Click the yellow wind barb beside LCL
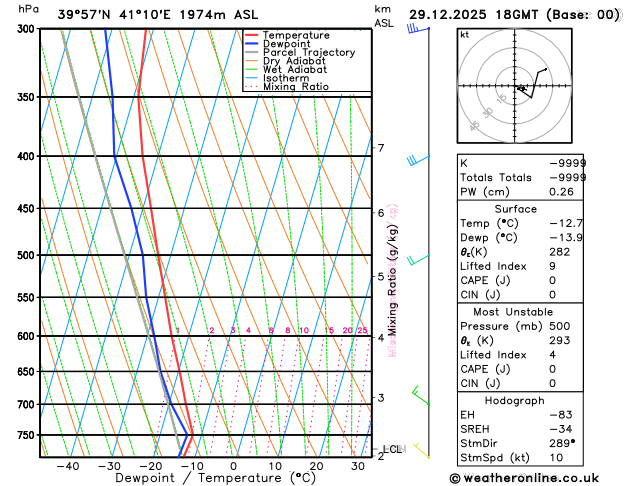This screenshot has width=629, height=486. 421,452
